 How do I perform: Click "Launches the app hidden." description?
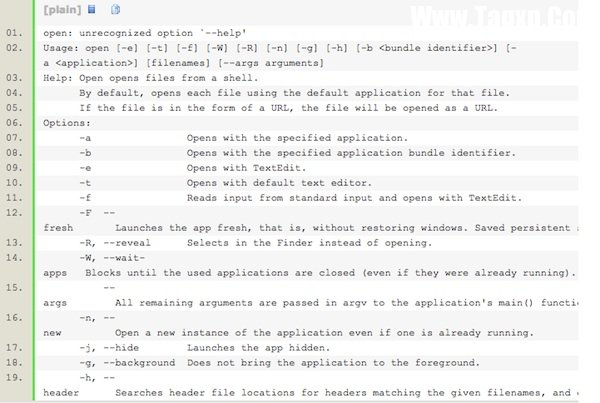click(x=258, y=348)
